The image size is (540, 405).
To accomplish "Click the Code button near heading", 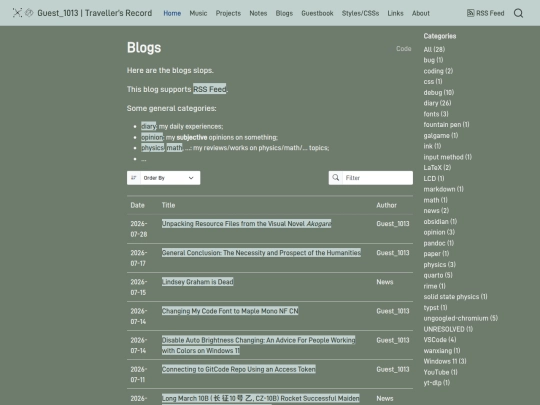I will [404, 49].
